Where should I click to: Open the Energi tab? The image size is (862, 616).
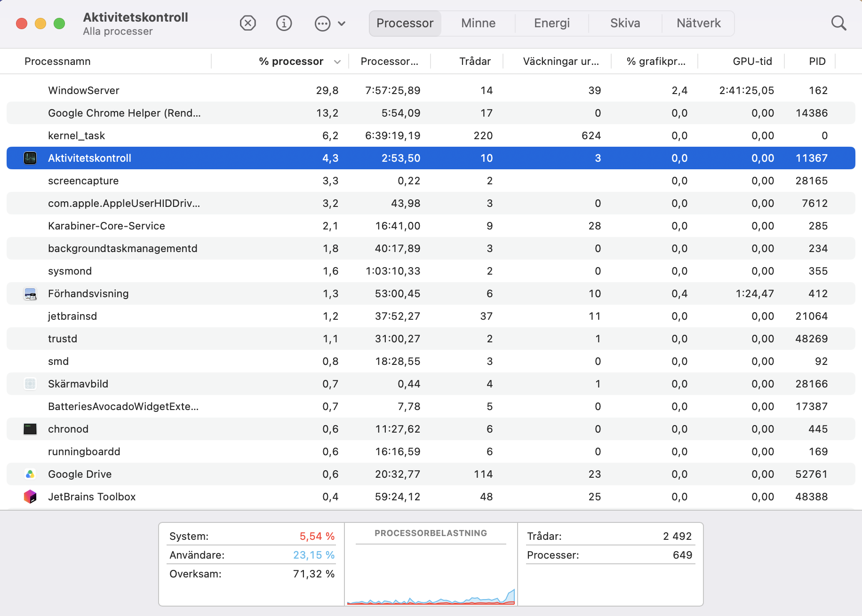coord(552,23)
